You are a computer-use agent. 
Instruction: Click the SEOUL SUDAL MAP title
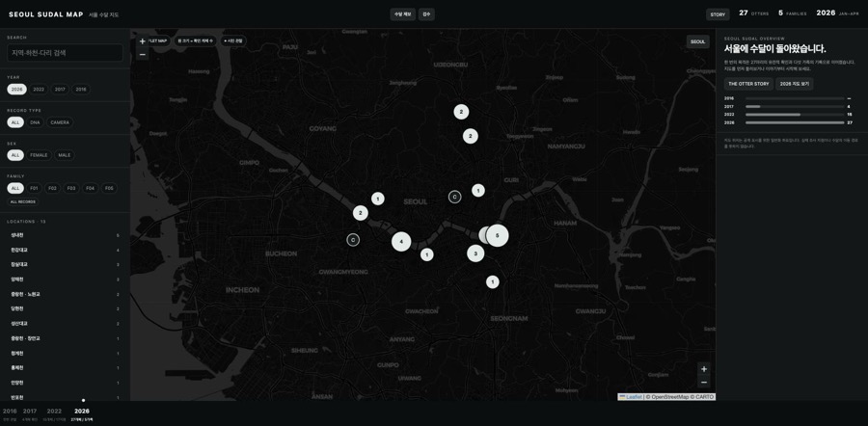46,14
